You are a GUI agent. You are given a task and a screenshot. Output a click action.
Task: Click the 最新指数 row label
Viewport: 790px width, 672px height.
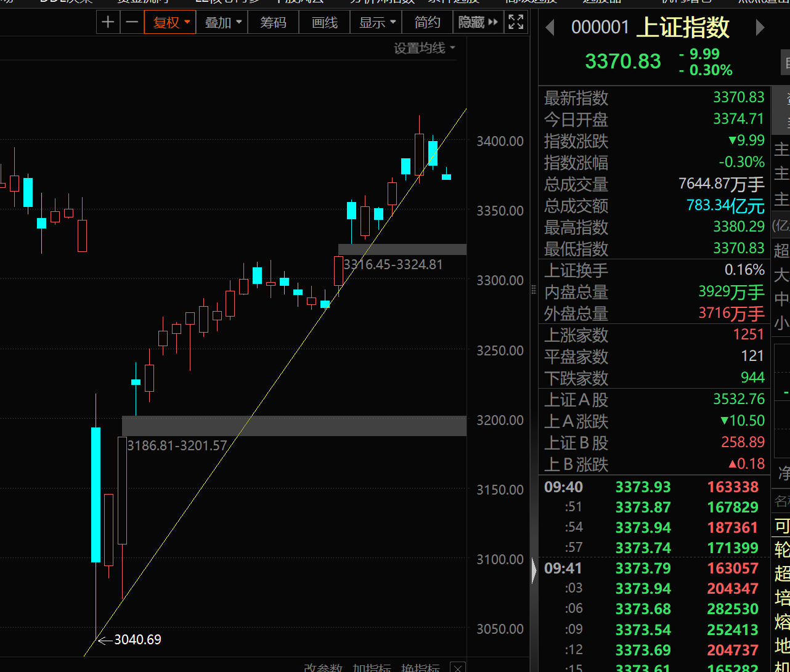coord(576,98)
